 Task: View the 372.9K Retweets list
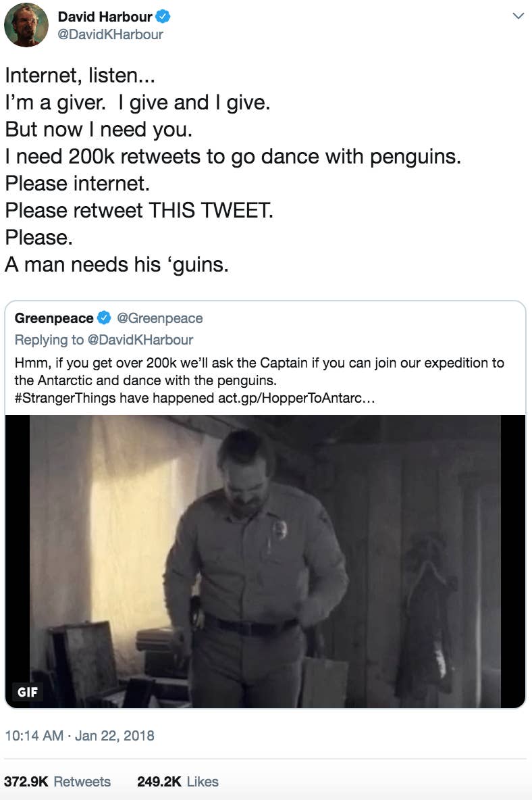57,782
